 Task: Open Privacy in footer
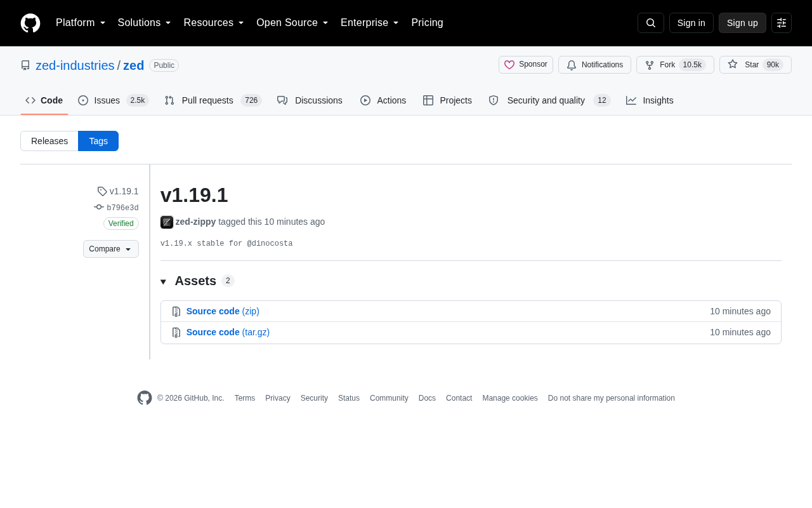278,398
